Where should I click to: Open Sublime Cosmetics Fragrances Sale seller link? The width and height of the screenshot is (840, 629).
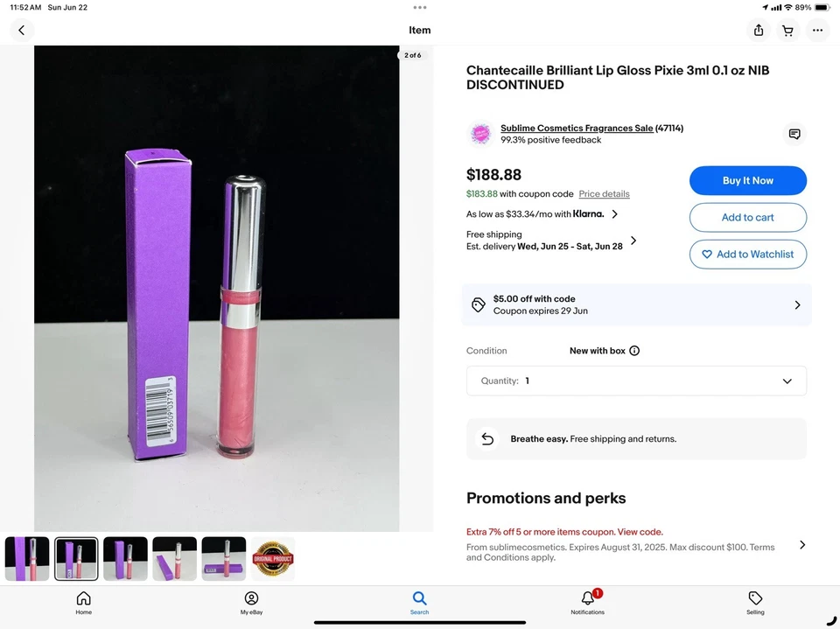coord(577,128)
